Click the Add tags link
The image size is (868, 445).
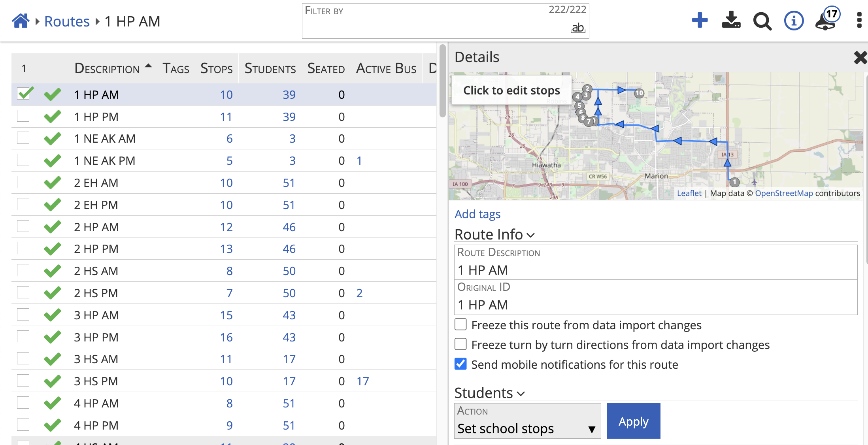(477, 214)
